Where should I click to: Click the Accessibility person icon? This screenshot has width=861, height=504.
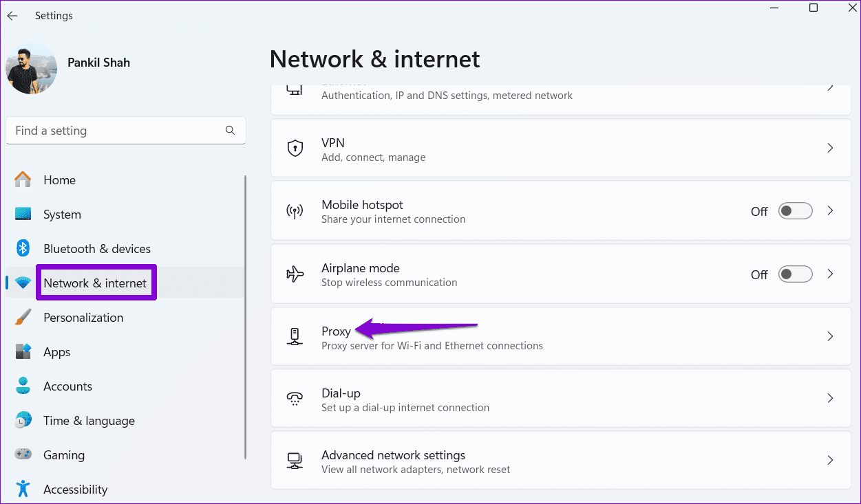click(23, 489)
